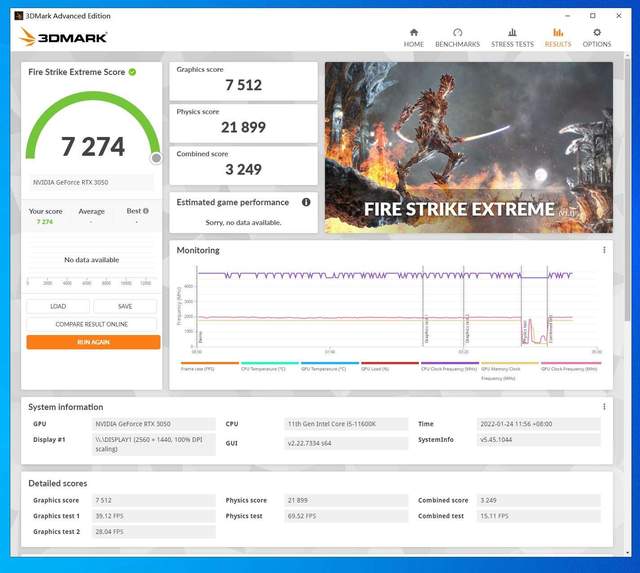Click the Best score info icon
Image resolution: width=640 pixels, height=573 pixels.
146,211
